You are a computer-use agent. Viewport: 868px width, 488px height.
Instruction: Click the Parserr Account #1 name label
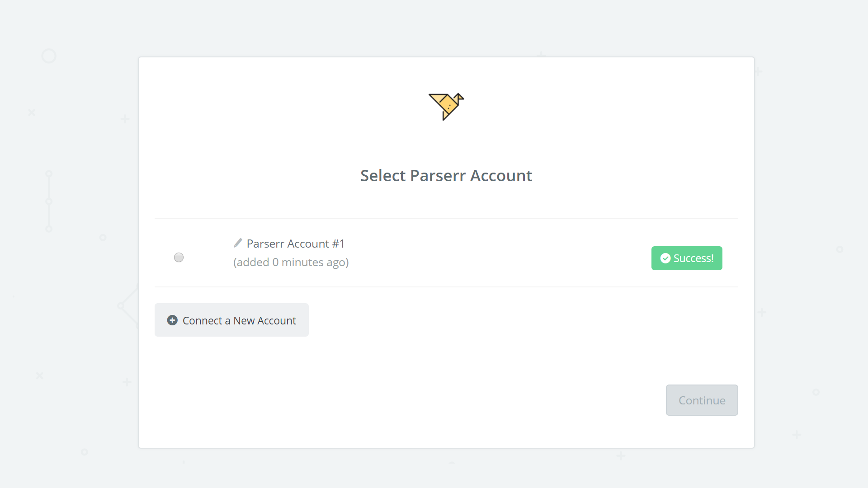(x=296, y=244)
